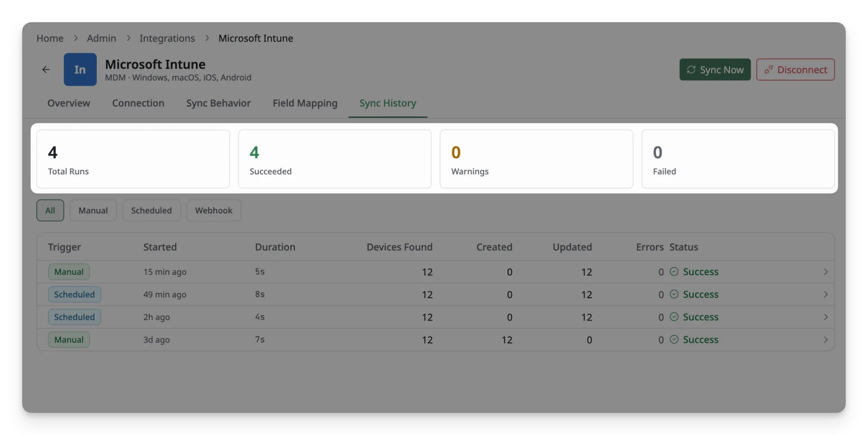Viewport: 868px width, 435px height.
Task: Open the Field Mapping tab
Action: [305, 103]
